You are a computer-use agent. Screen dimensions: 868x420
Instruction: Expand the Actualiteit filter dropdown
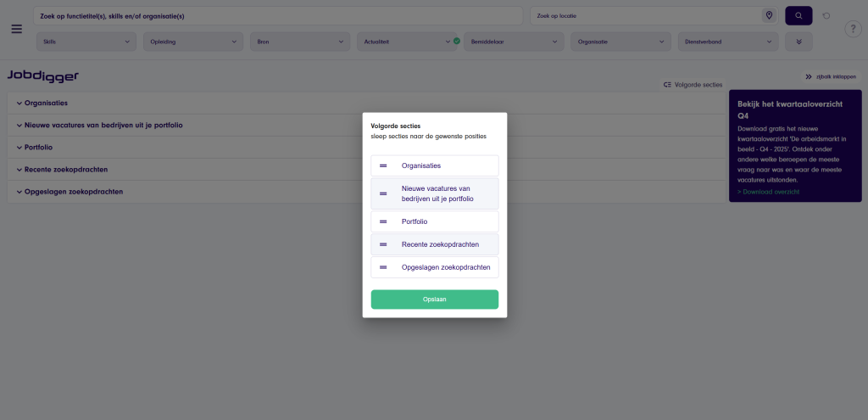(x=406, y=41)
